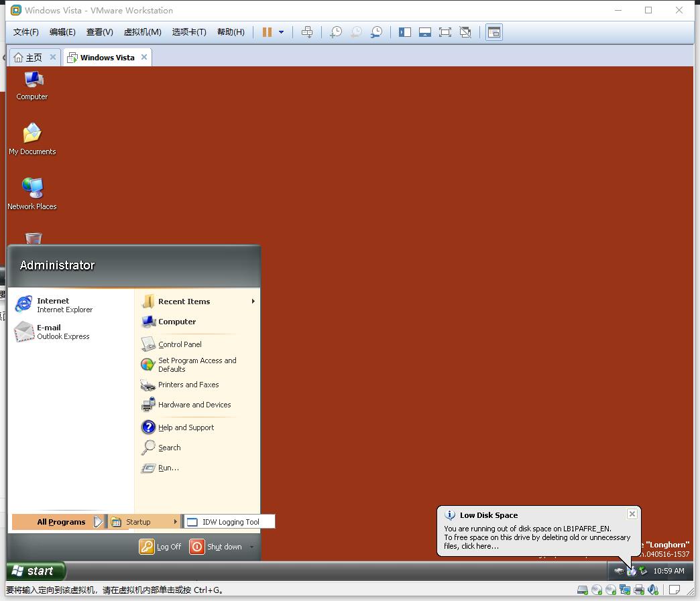Click the first CD/DVD drive status icon
Image resolution: width=700 pixels, height=601 pixels.
pyautogui.click(x=597, y=590)
